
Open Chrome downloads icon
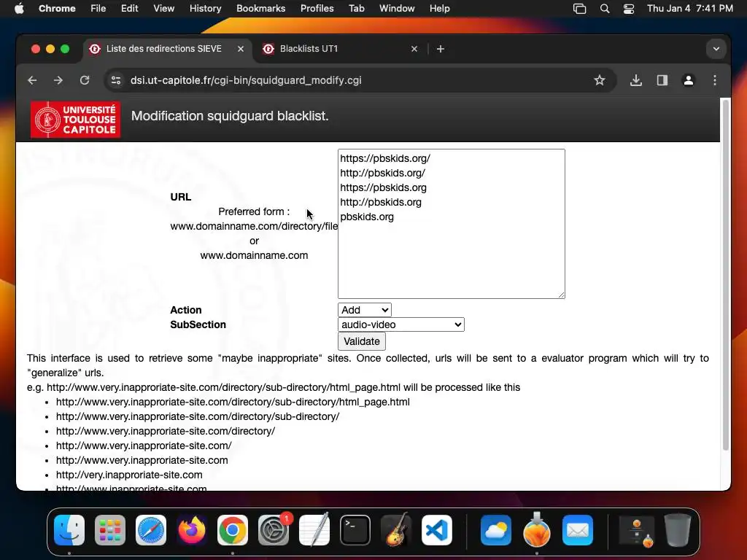636,80
